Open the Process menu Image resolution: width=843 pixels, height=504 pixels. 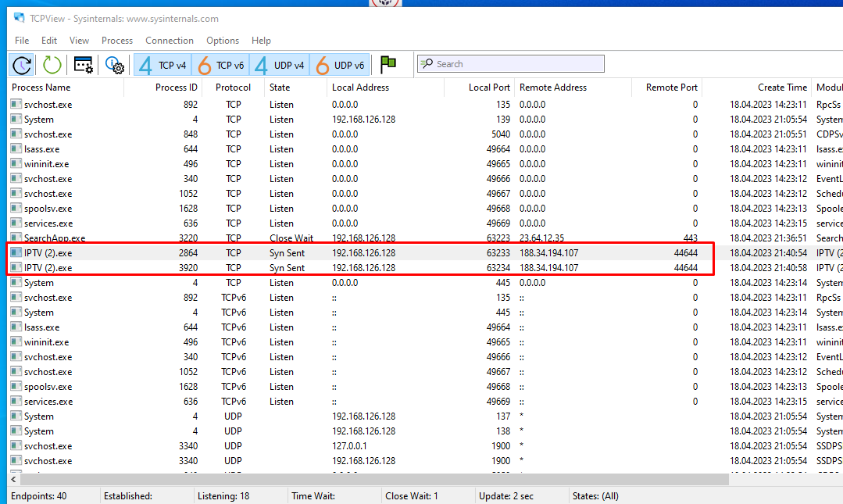click(x=117, y=41)
